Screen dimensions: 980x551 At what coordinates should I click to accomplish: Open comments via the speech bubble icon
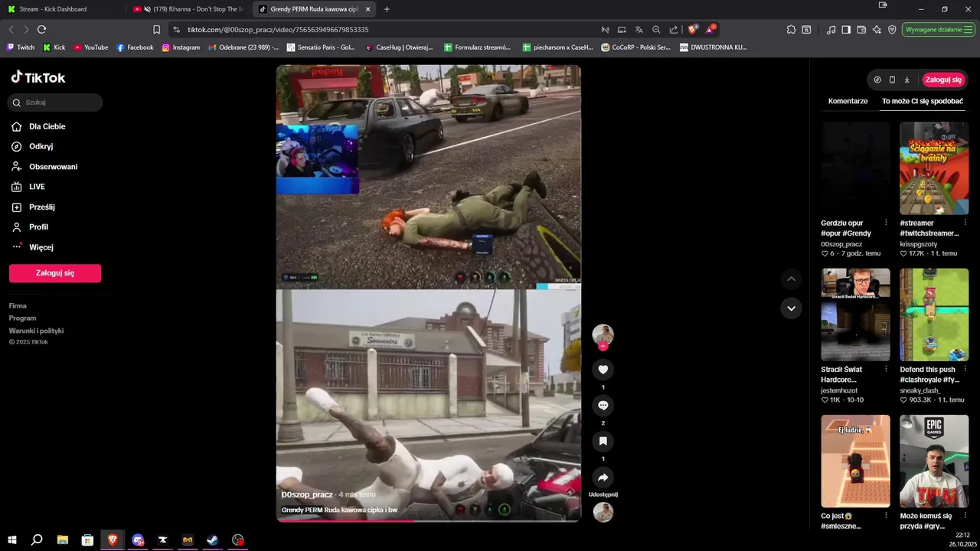[603, 406]
